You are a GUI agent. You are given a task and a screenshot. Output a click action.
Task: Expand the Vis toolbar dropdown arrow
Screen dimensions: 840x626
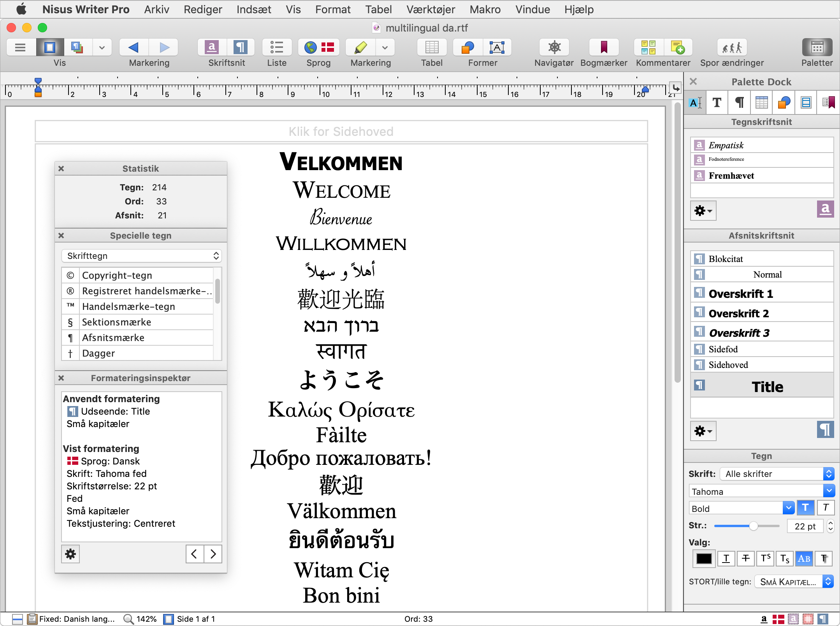(102, 47)
